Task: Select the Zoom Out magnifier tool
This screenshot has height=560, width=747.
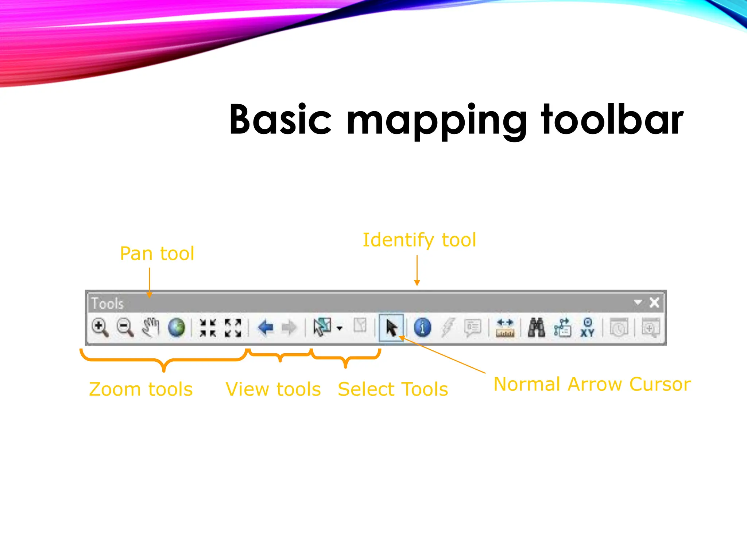Action: (x=125, y=327)
